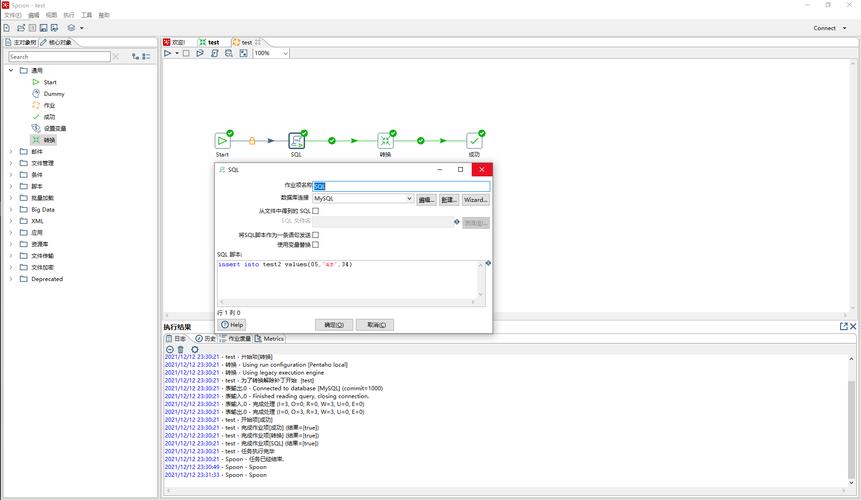This screenshot has width=861, height=500.
Task: Open the Connect dropdown arrow
Action: (845, 28)
